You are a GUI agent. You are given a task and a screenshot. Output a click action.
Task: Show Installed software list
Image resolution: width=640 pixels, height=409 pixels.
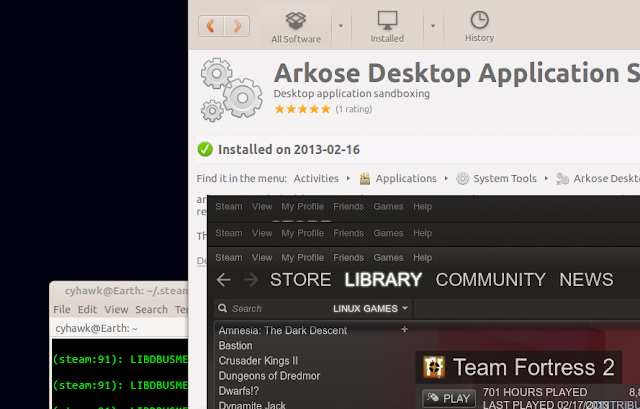point(387,27)
